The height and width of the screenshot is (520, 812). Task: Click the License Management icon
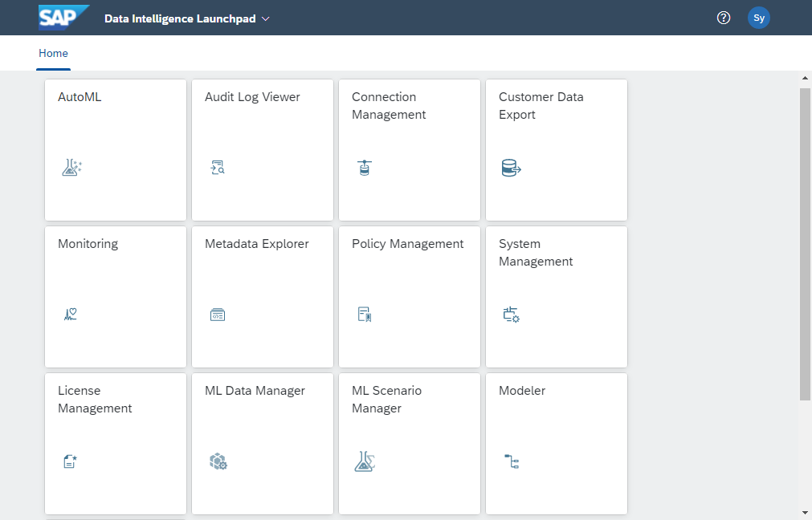71,461
